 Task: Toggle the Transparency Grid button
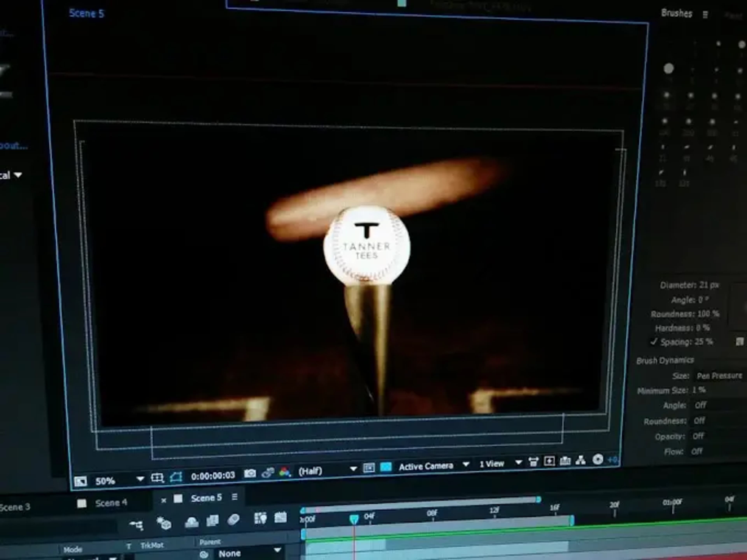pos(386,467)
